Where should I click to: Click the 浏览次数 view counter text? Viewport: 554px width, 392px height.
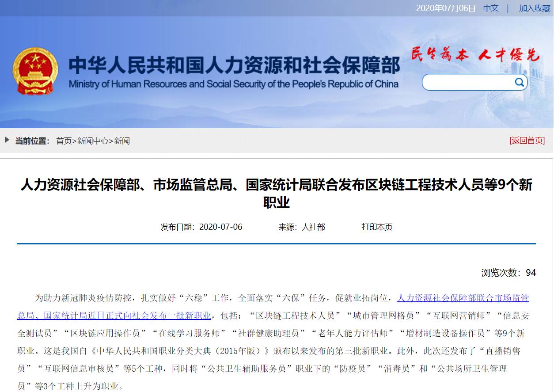coord(507,273)
